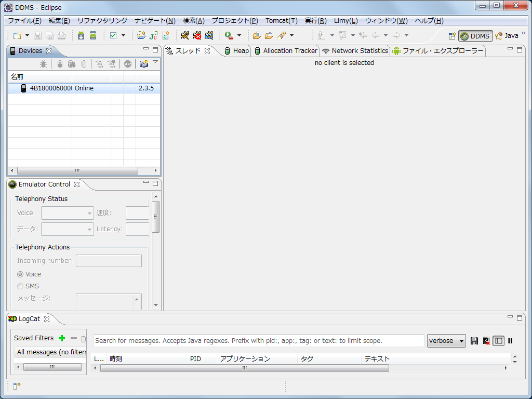
Task: Expand the dropdown arrow beside the checkbox task icon
Action: [123, 35]
